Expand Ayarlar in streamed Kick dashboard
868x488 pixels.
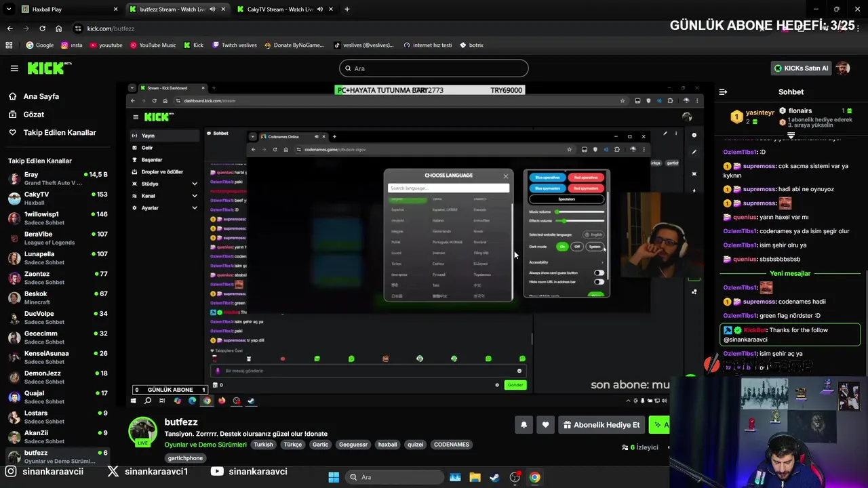click(x=195, y=208)
